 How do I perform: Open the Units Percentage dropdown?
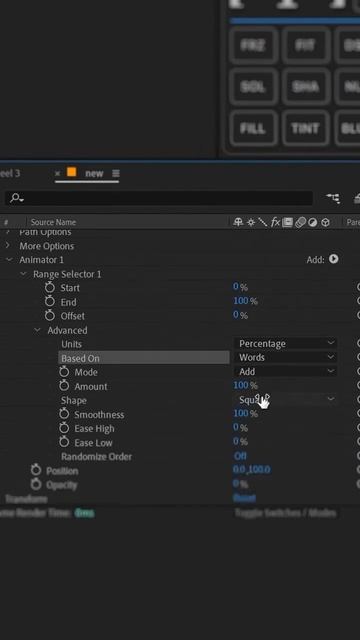point(285,343)
